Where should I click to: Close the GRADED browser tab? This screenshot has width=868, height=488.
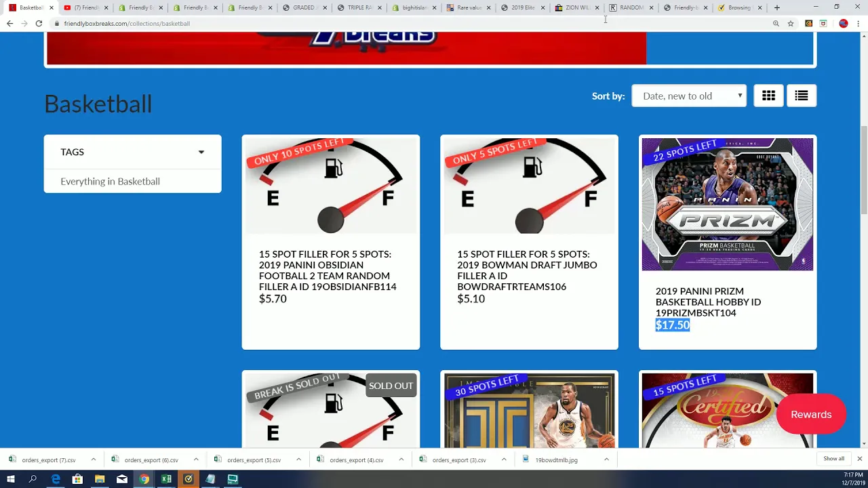(323, 7)
